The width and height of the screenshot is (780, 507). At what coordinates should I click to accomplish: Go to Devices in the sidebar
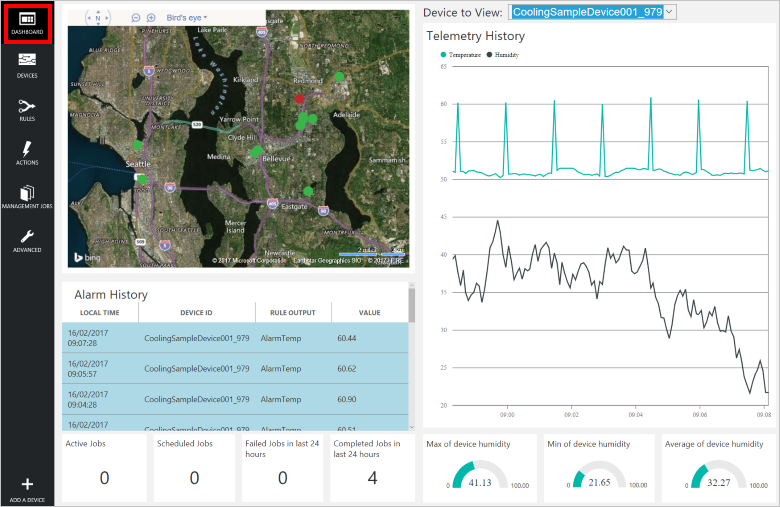pyautogui.click(x=27, y=66)
